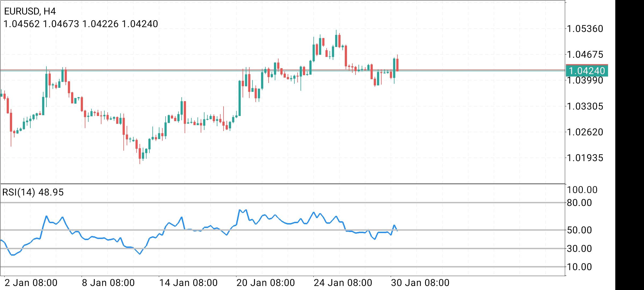Select the current price tag 1.04240
The image size is (644, 290).
coord(587,71)
